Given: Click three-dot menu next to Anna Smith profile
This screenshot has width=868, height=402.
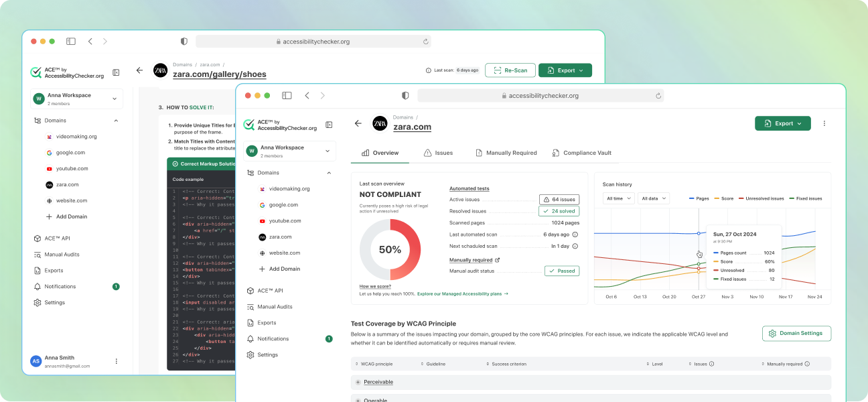Looking at the screenshot, I should [116, 361].
